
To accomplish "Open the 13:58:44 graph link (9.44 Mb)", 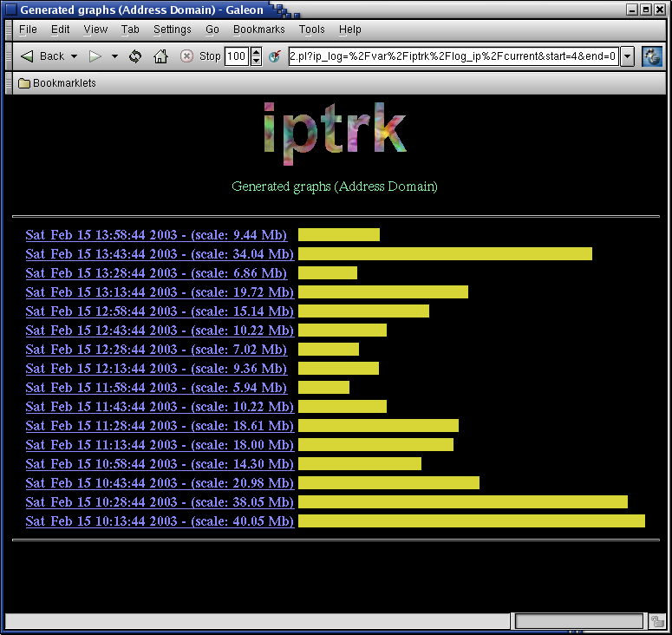I will 156,235.
